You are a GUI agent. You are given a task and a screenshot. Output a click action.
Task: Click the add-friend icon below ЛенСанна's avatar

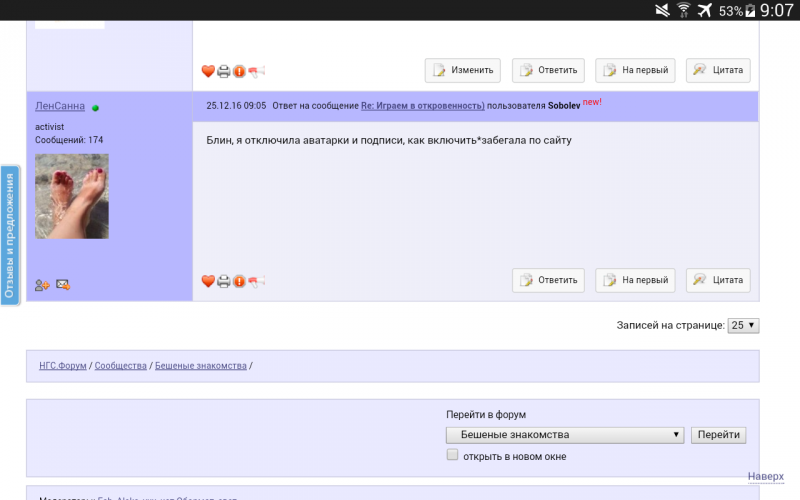tap(42, 285)
